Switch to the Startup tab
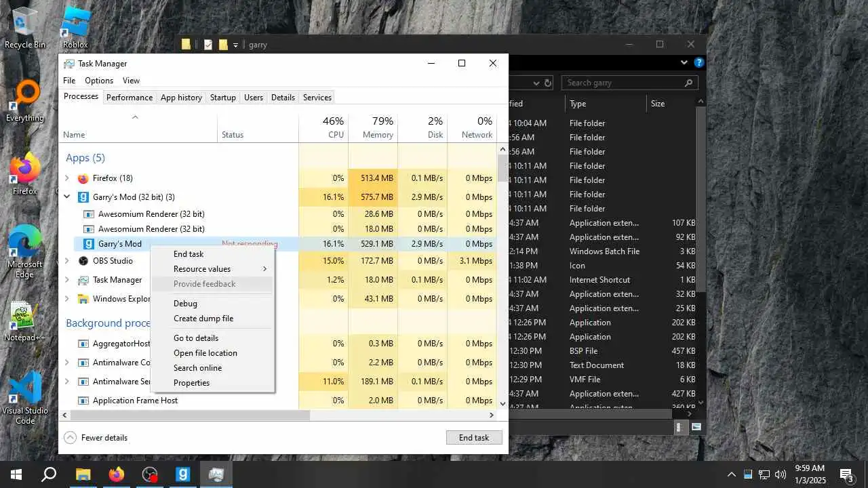The image size is (868, 488). click(223, 98)
